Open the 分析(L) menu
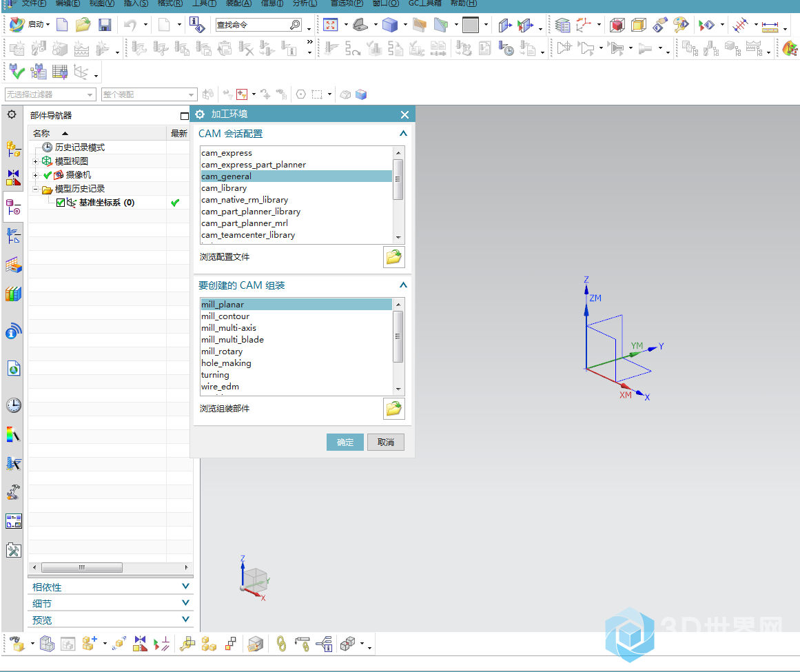Image resolution: width=800 pixels, height=672 pixels. tap(305, 3)
